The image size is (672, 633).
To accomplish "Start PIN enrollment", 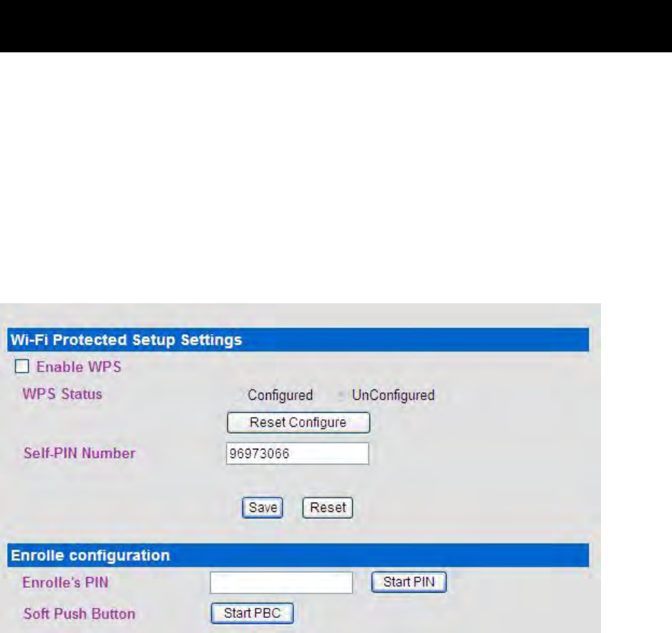I will pos(409,582).
